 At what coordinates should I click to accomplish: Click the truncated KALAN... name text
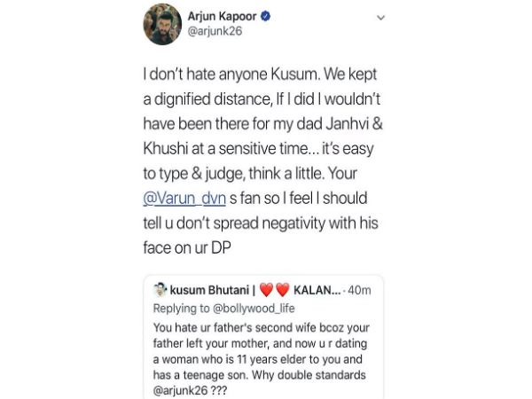(x=317, y=291)
